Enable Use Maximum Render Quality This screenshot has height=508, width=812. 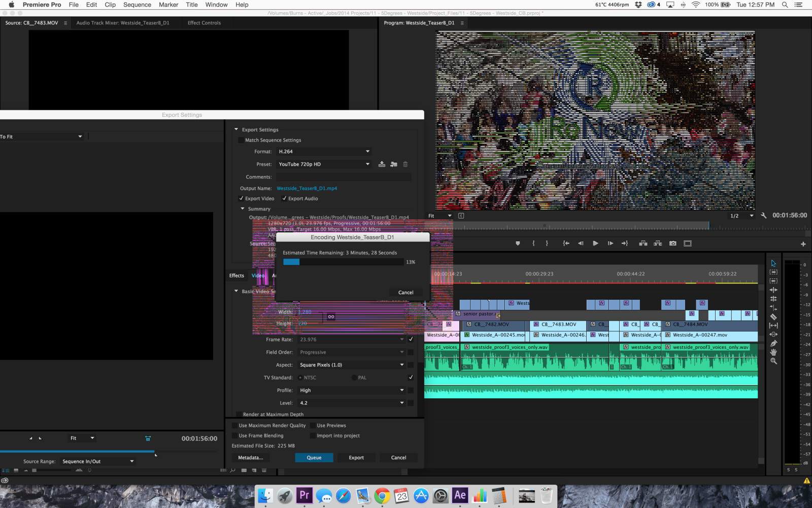(234, 426)
